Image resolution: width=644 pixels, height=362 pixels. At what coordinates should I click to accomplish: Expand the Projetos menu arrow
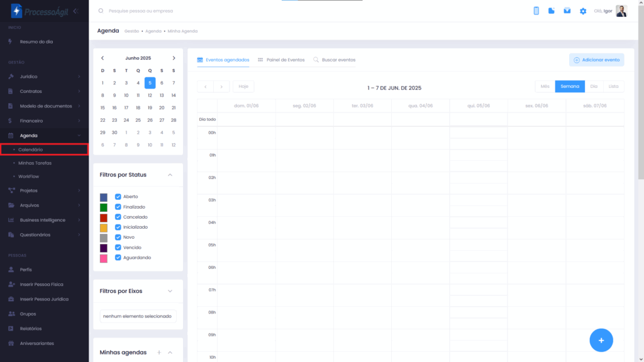tap(79, 190)
